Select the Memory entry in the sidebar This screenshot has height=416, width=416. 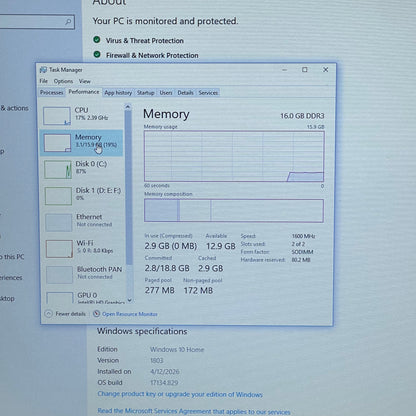[82, 143]
